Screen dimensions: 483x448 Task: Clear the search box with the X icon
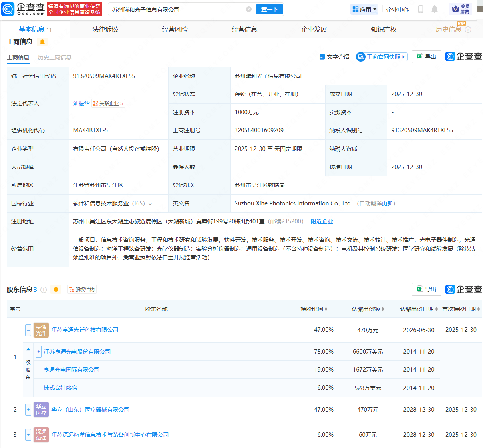pos(248,9)
